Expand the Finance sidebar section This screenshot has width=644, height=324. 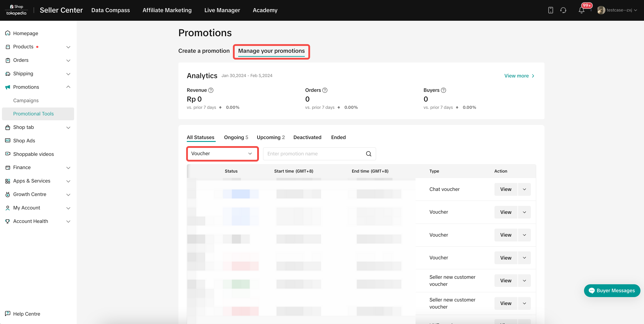(x=68, y=168)
